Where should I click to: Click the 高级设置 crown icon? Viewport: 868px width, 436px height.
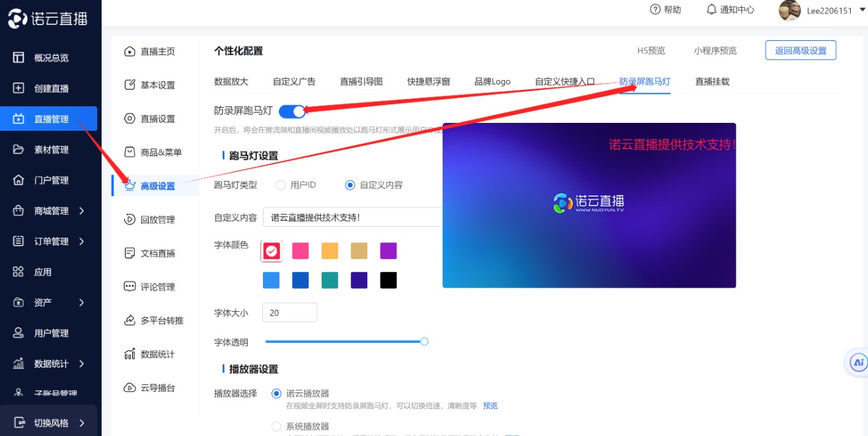point(129,186)
